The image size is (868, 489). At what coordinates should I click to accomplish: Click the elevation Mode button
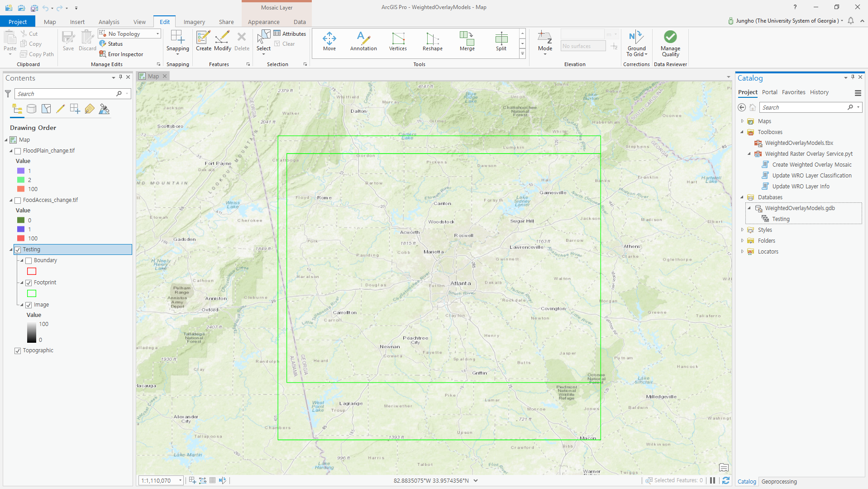pyautogui.click(x=545, y=43)
